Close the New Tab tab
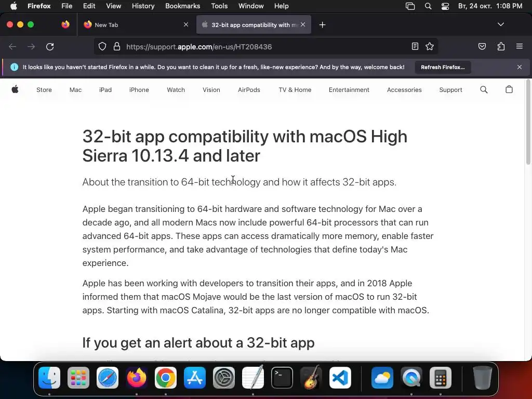The width and height of the screenshot is (532, 399). (186, 24)
